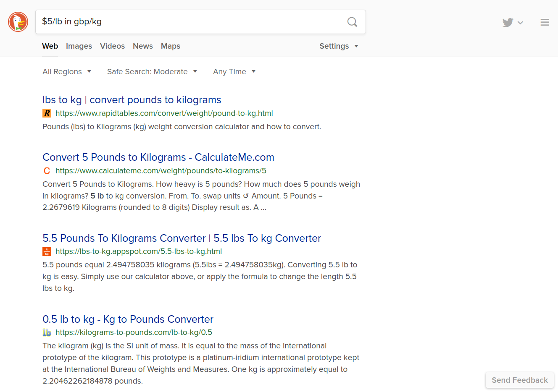This screenshot has height=392, width=558.
Task: Switch to the Videos tab
Action: 112,46
